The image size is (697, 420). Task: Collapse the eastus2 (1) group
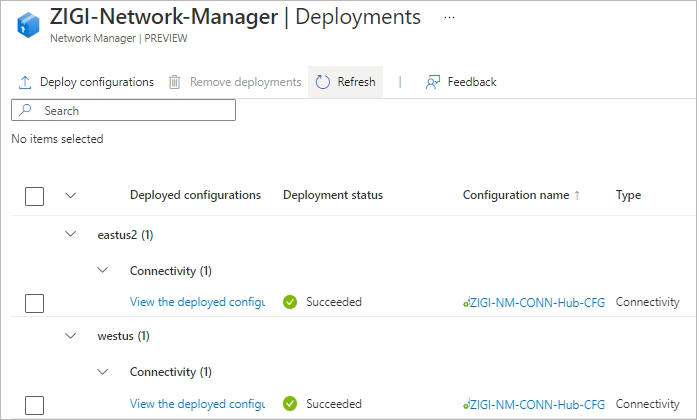click(x=71, y=234)
